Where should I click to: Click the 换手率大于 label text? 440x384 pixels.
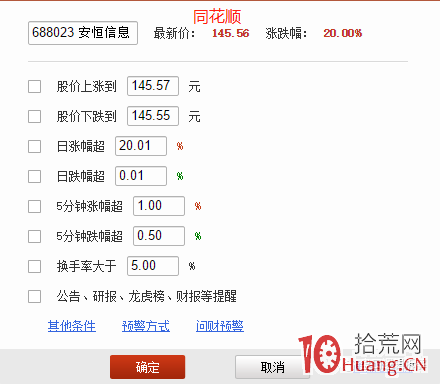coord(87,266)
